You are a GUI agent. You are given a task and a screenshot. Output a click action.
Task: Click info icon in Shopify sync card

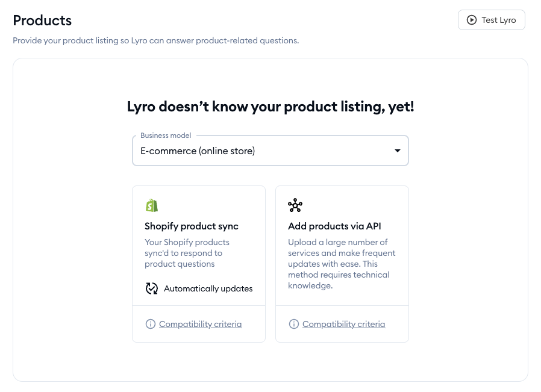pos(151,324)
